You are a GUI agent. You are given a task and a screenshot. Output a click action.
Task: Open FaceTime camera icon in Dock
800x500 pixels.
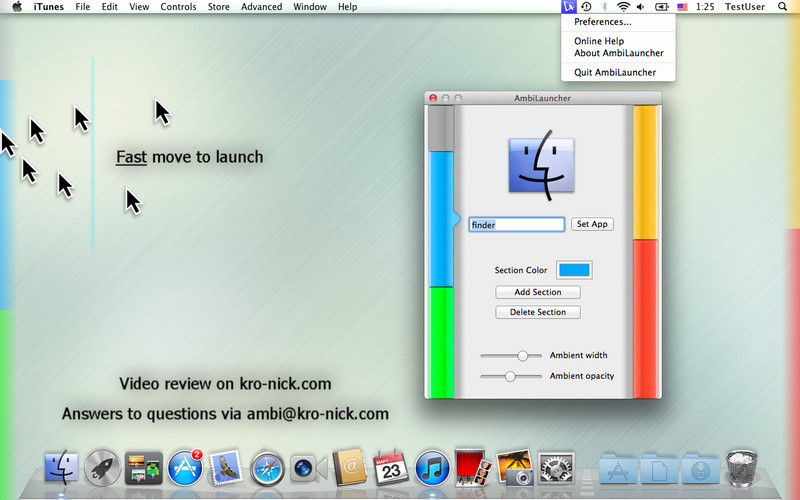pyautogui.click(x=308, y=468)
